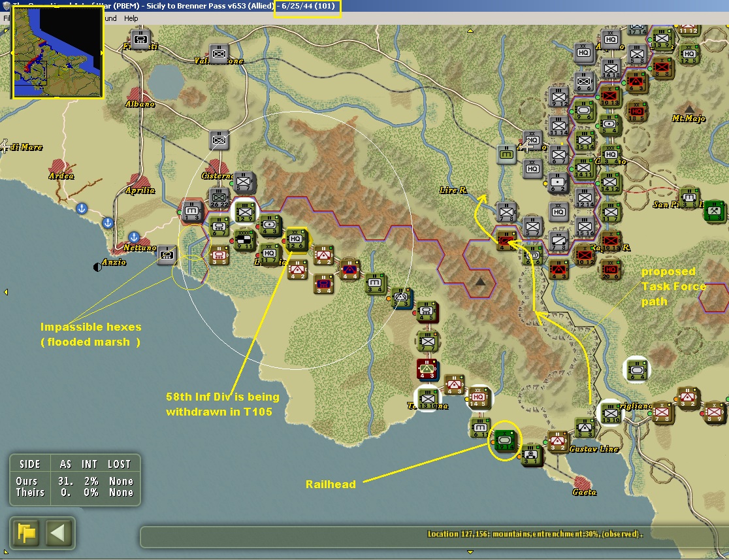Screen dimensions: 729x560
Task: Click the map scroll arrow at top edge
Action: tap(470, 31)
